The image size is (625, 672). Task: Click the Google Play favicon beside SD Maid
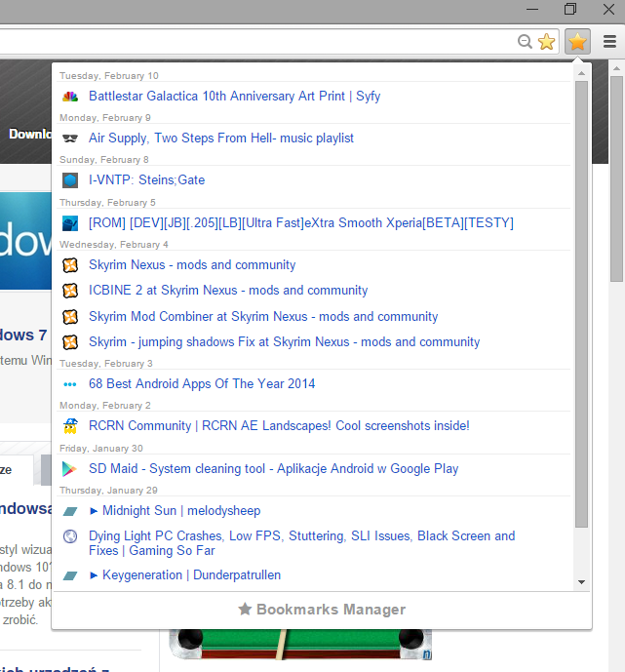[69, 469]
